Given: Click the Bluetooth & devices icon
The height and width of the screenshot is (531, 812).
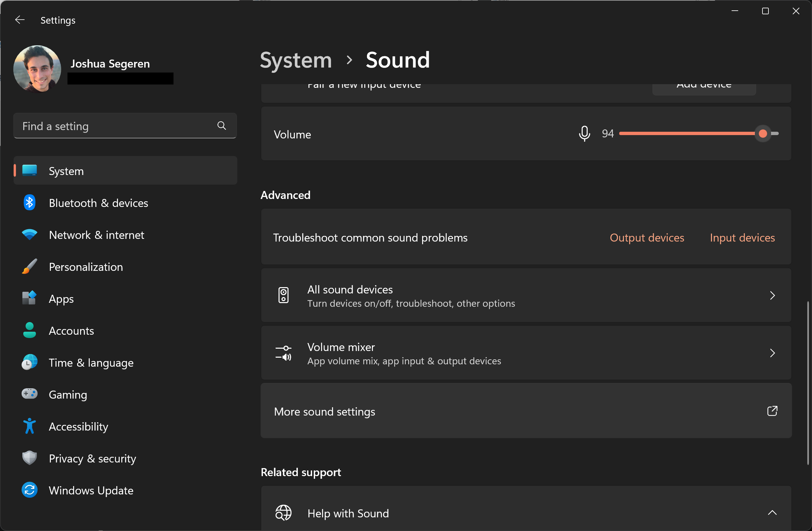Looking at the screenshot, I should point(30,203).
